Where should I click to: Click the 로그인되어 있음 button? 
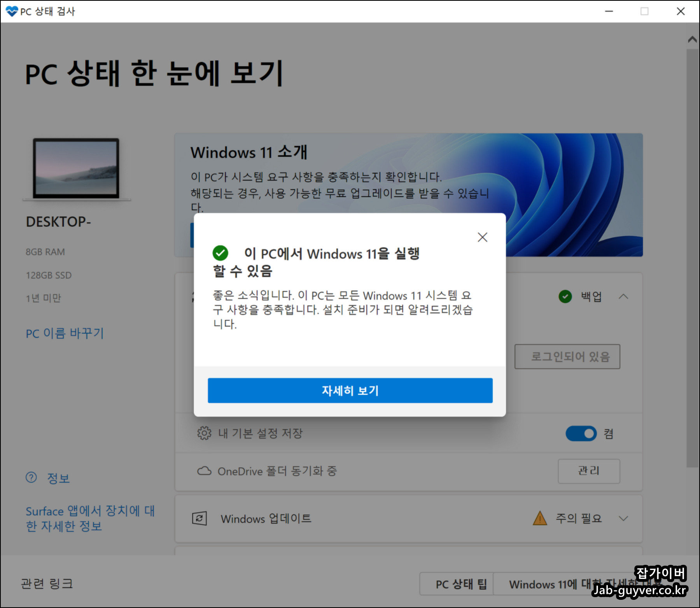tap(567, 356)
